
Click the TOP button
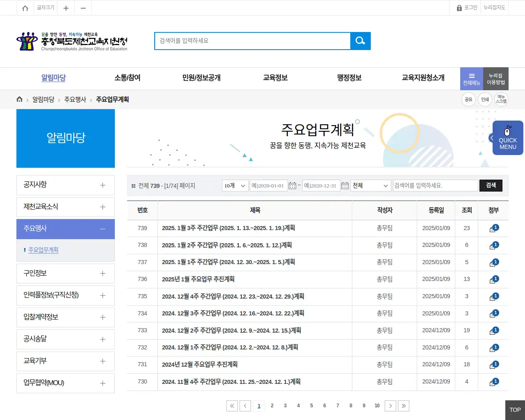coord(515,410)
